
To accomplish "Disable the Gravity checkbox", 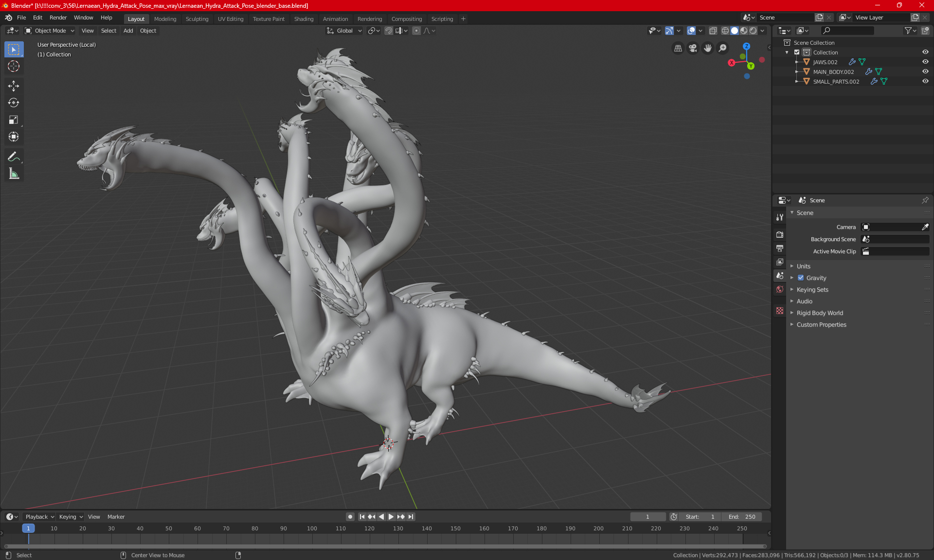I will (800, 278).
